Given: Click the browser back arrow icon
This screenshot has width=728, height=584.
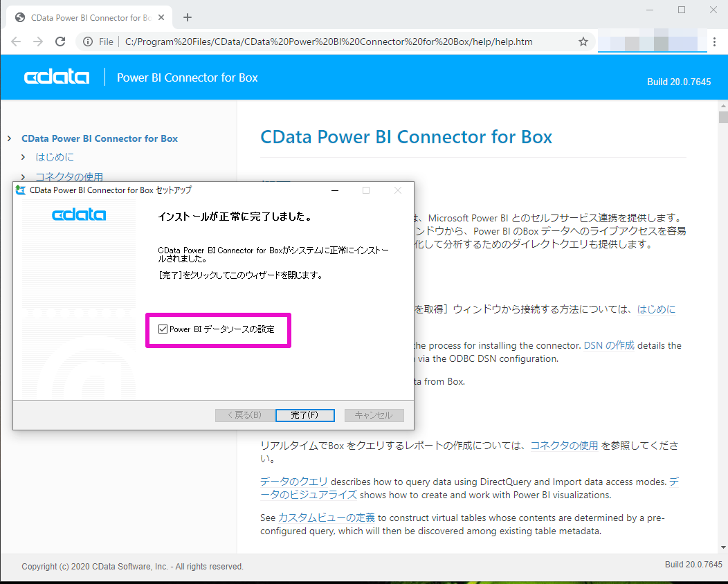Looking at the screenshot, I should coord(16,42).
